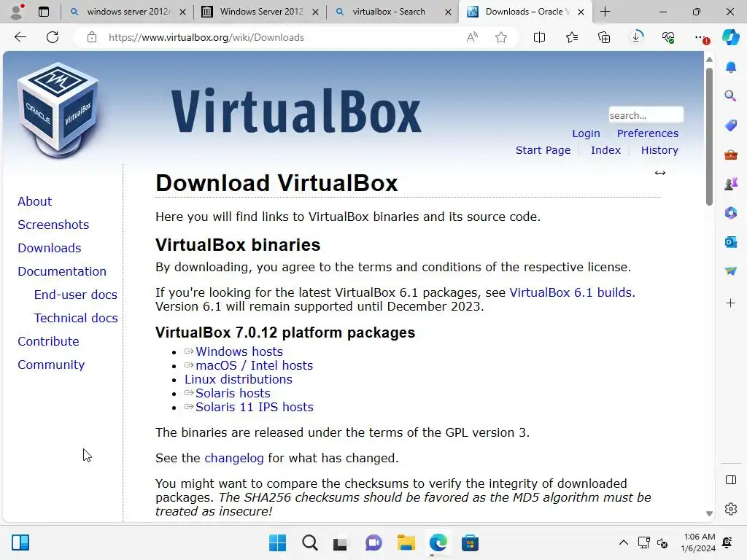The image size is (747, 560).
Task: Click the page vertical scrollbar thumb
Action: click(709, 136)
